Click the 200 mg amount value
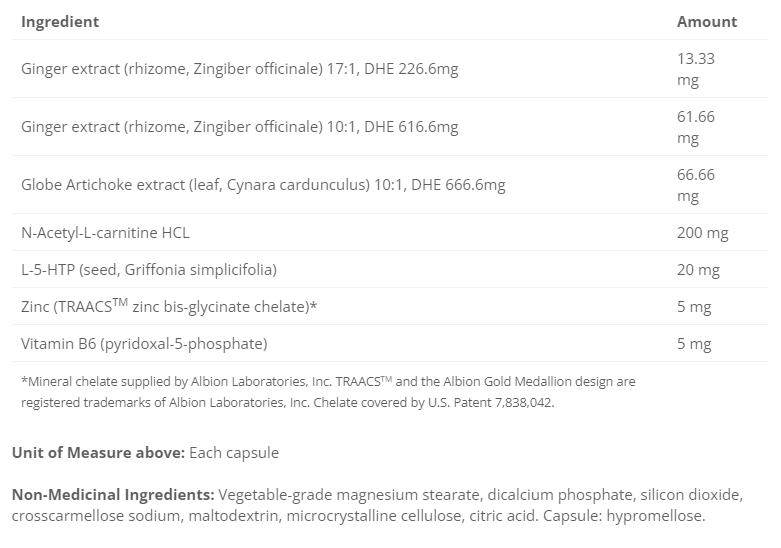The width and height of the screenshot is (781, 548). point(703,233)
